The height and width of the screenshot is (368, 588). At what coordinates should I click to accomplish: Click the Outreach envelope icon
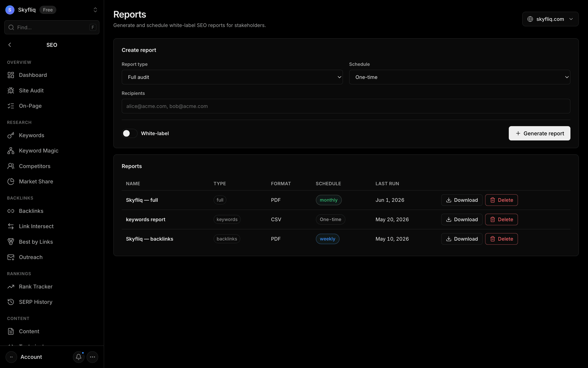pyautogui.click(x=11, y=257)
